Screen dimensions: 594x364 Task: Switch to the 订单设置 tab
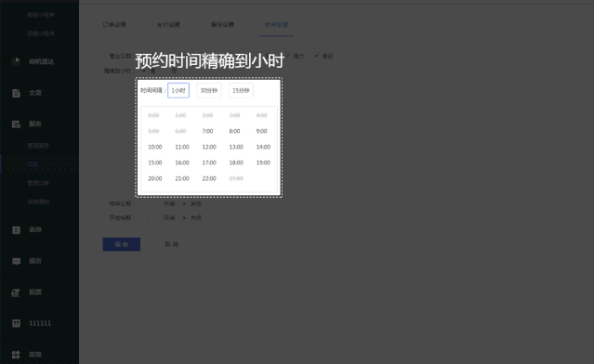tap(114, 24)
